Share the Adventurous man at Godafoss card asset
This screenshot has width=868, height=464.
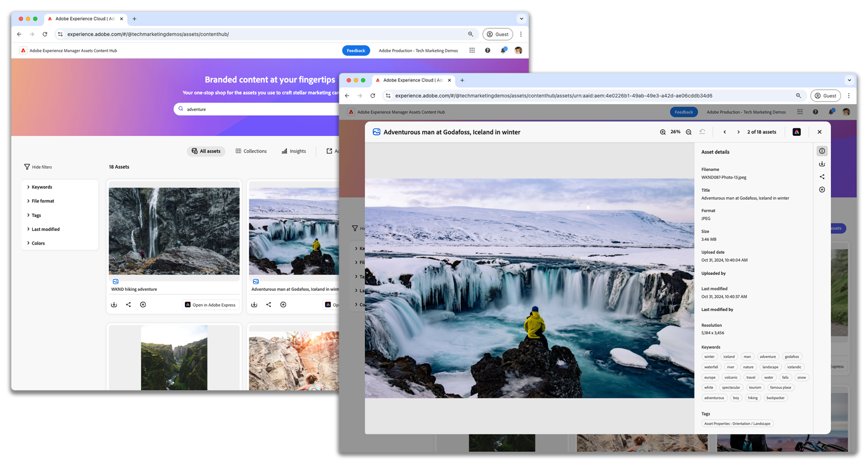click(269, 305)
